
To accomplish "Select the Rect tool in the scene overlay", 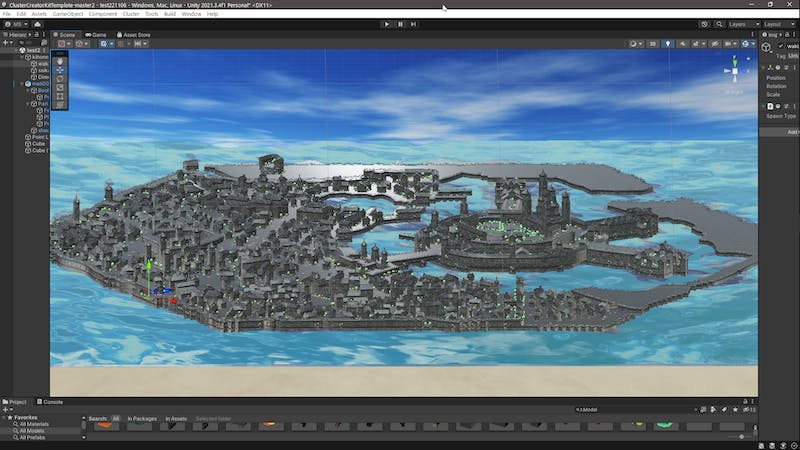I will pyautogui.click(x=60, y=96).
